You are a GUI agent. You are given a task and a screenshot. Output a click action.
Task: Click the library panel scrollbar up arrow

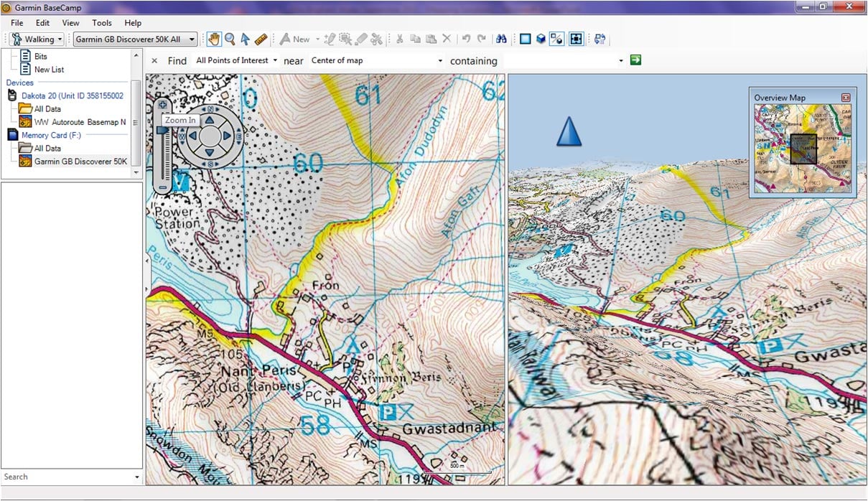click(x=136, y=55)
